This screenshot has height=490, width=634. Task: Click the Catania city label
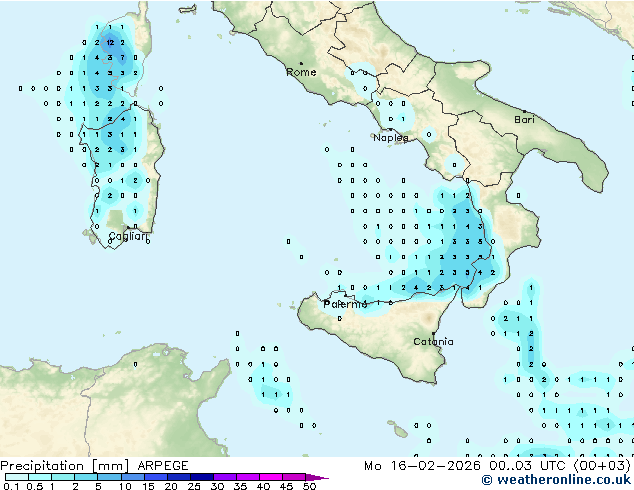point(433,342)
